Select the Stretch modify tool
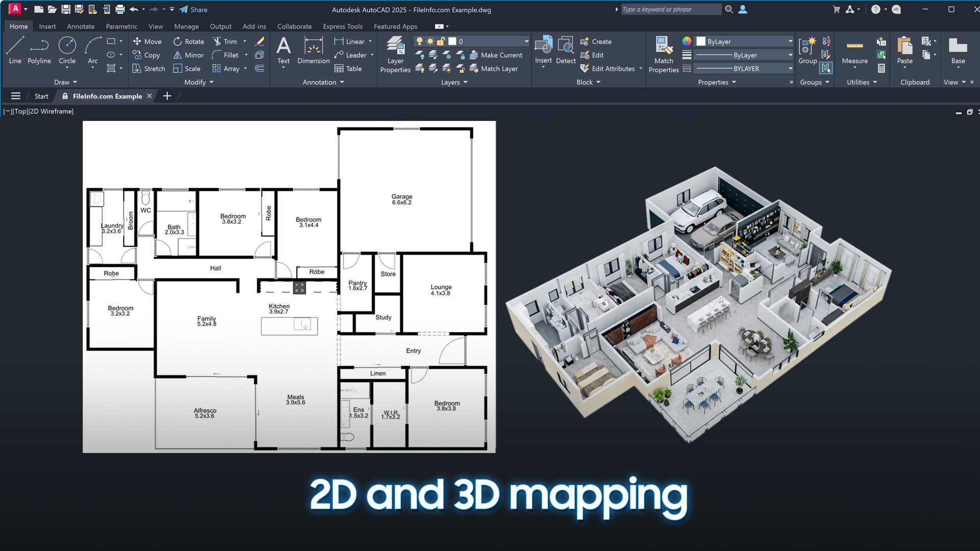Image resolution: width=980 pixels, height=551 pixels. point(148,68)
